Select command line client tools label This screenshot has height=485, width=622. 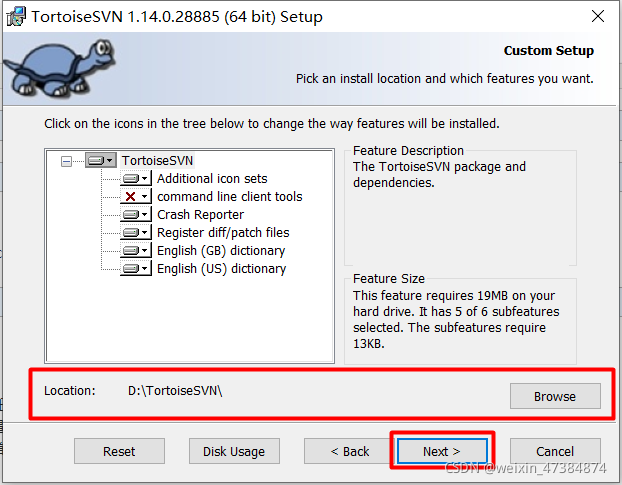(230, 196)
